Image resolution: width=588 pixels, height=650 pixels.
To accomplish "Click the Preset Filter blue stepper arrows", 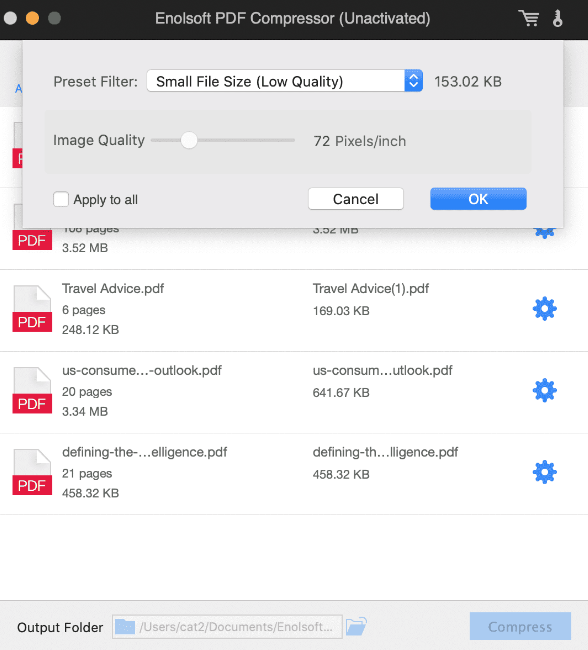I will point(413,81).
